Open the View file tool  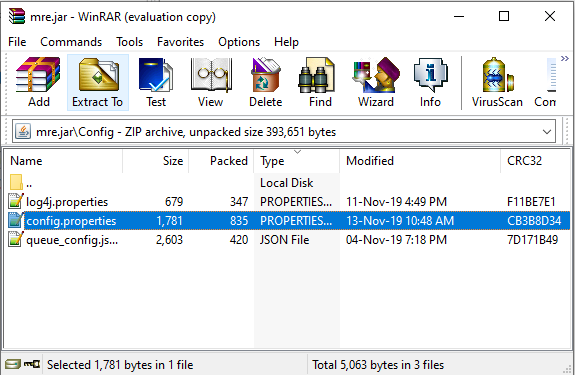pyautogui.click(x=210, y=82)
